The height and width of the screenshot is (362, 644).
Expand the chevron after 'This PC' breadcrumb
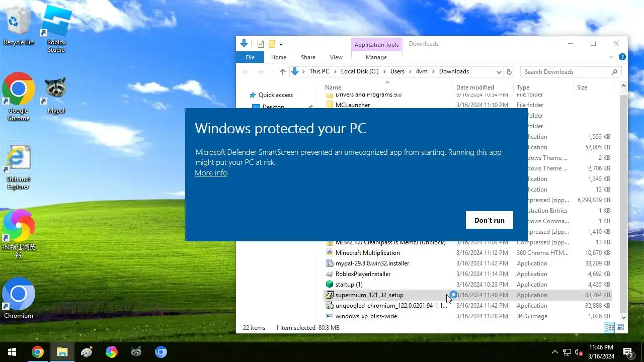tap(335, 71)
